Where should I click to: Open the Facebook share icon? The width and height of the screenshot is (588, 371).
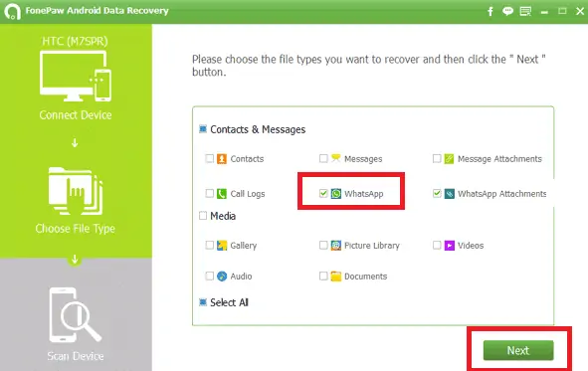point(490,11)
